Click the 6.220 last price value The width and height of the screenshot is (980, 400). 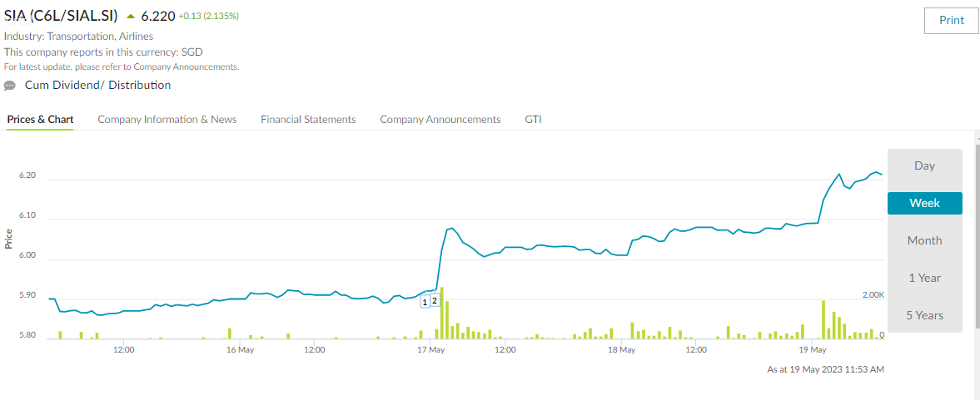158,17
